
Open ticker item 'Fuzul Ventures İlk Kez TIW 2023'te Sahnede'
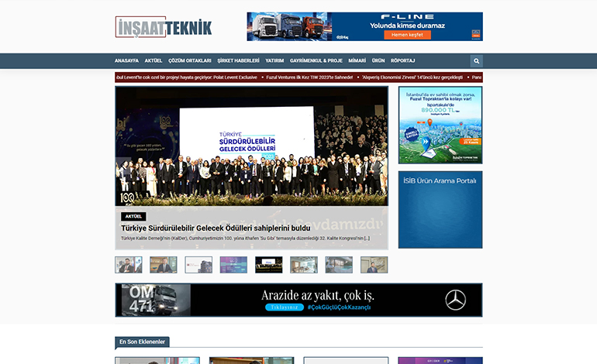coord(309,77)
